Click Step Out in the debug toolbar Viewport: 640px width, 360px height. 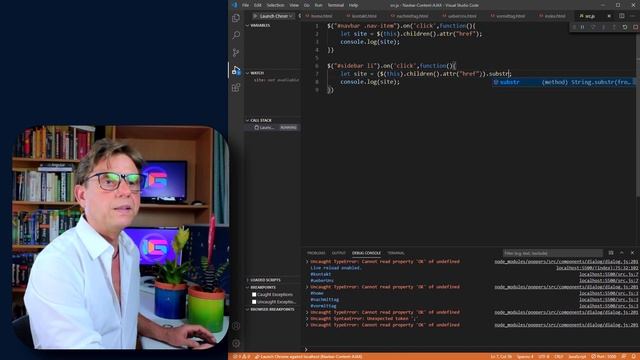point(614,27)
